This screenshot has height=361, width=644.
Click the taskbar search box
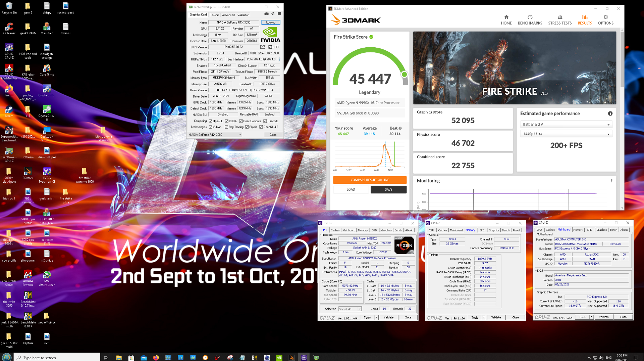click(x=57, y=357)
